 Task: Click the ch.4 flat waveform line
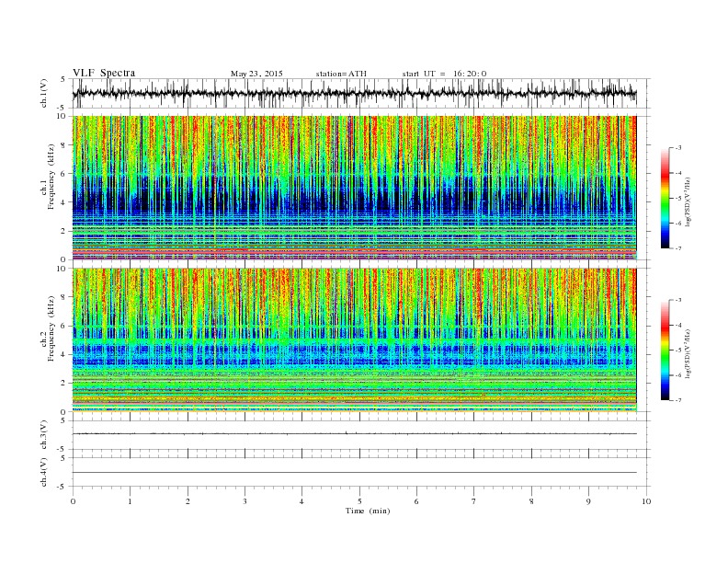point(354,473)
